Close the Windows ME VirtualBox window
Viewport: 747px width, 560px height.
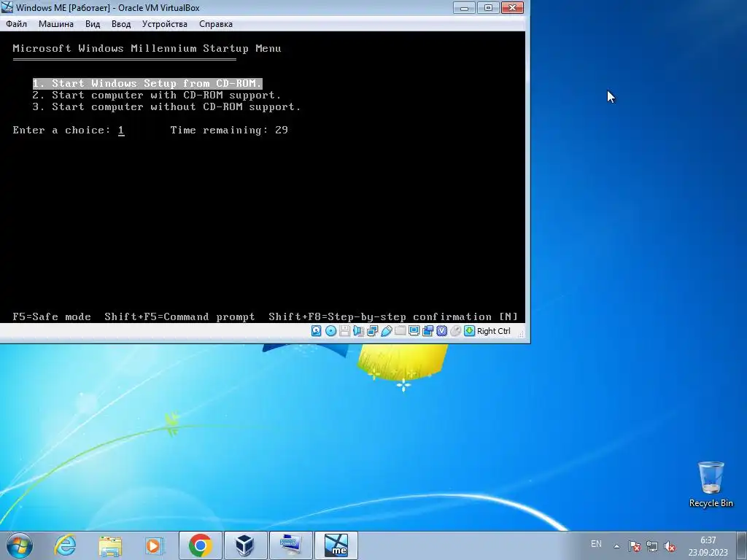[x=513, y=7]
